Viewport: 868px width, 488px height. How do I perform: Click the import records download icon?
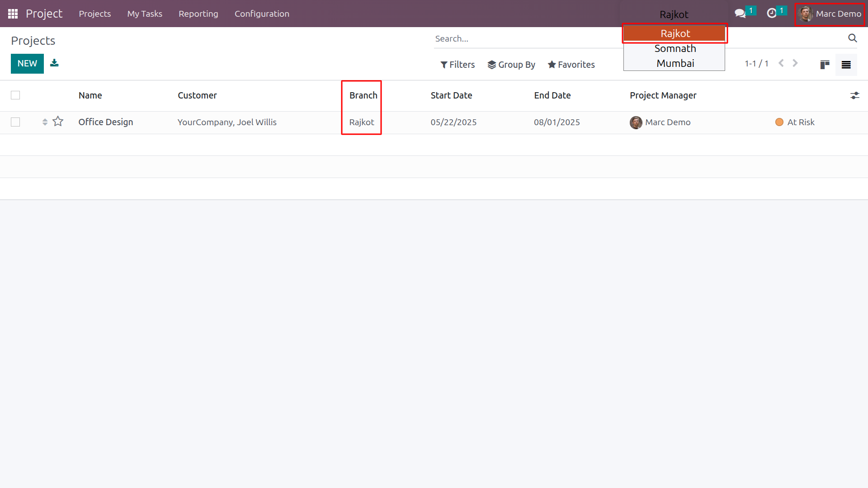pyautogui.click(x=54, y=63)
